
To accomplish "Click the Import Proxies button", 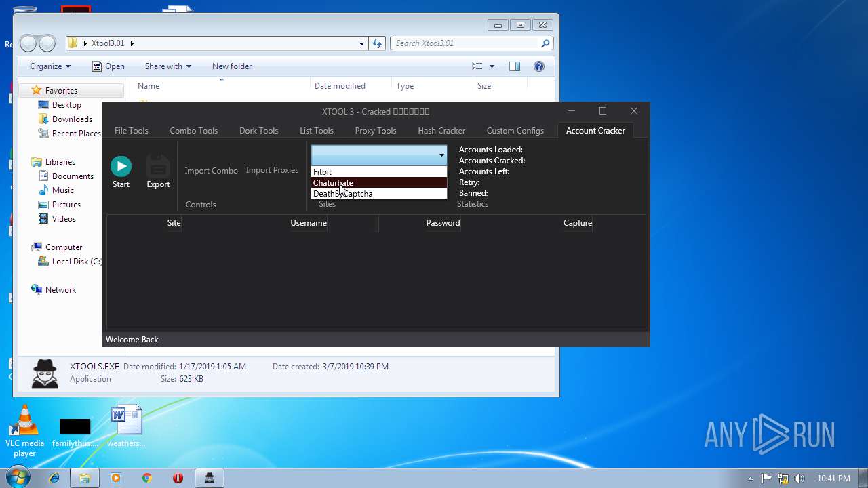I will coord(272,170).
